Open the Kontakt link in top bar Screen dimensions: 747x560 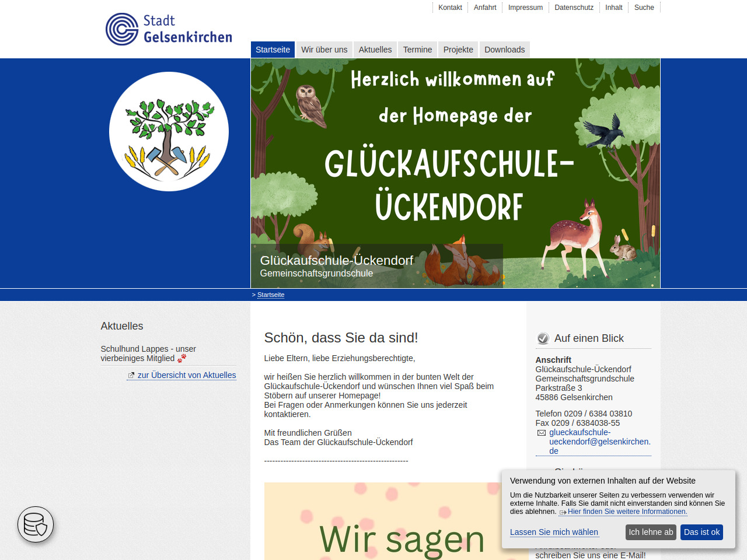click(450, 8)
